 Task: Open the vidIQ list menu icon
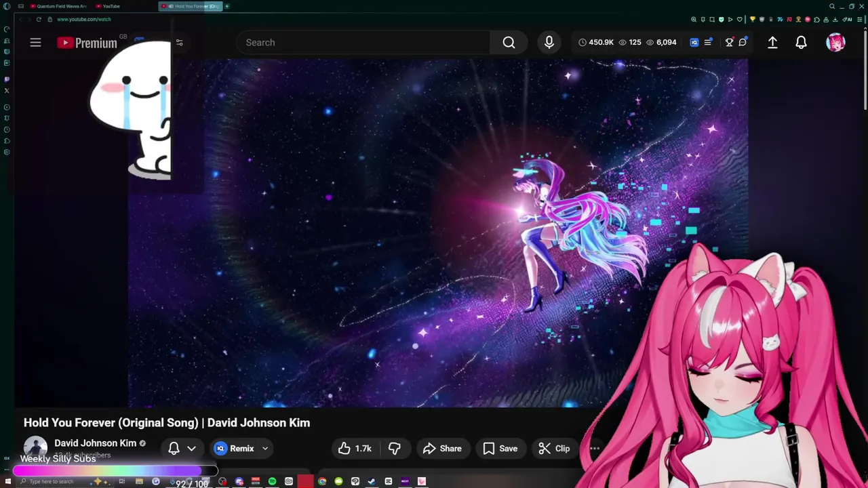709,42
